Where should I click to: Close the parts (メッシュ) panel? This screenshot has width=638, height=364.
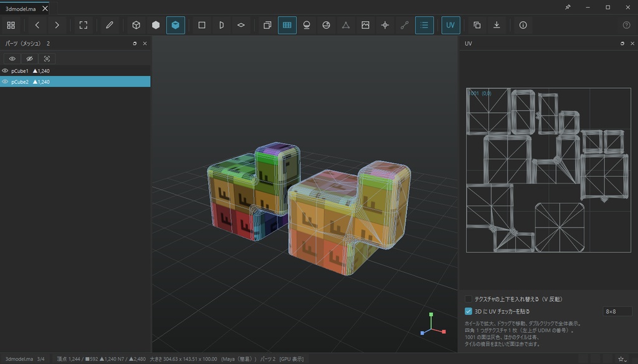point(145,44)
